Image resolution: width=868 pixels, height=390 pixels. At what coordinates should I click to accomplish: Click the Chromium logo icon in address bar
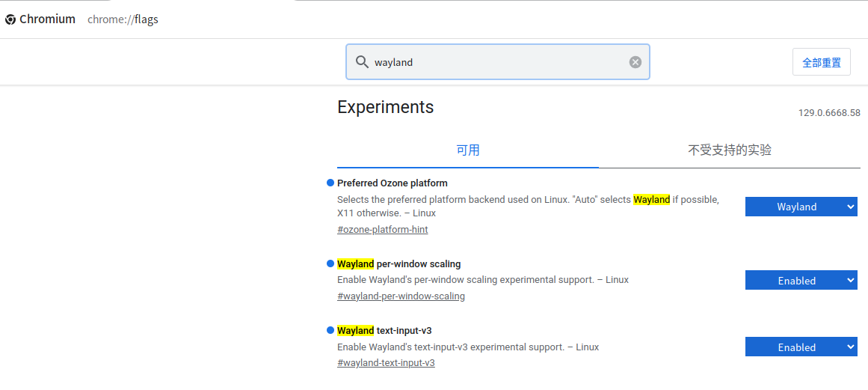(10, 19)
